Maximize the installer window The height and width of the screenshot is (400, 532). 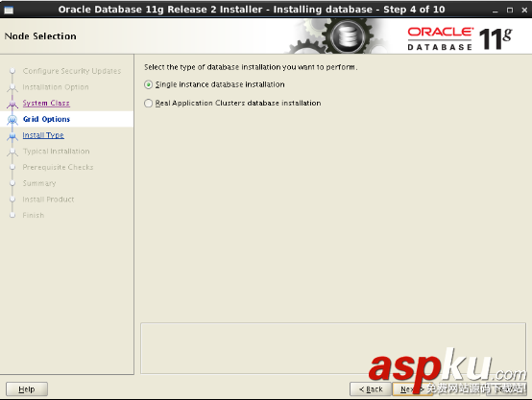[510, 11]
